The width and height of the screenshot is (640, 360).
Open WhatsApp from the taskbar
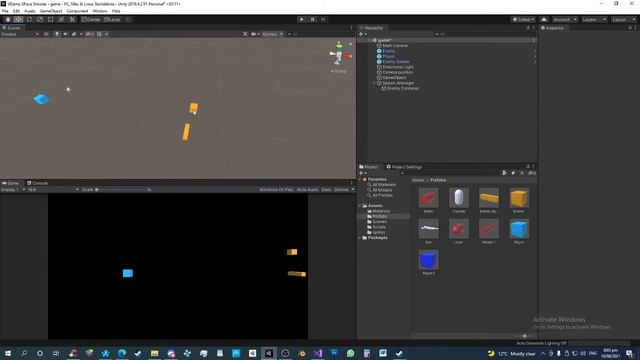tap(351, 353)
